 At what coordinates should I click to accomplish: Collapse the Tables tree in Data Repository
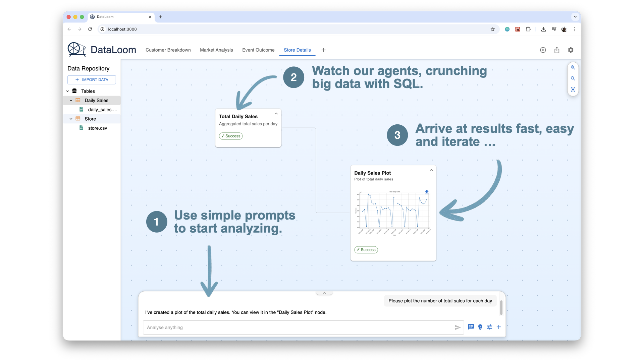(67, 91)
